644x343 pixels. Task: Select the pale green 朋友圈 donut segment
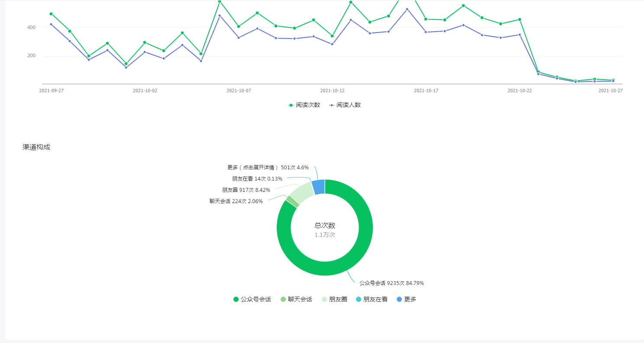point(303,194)
